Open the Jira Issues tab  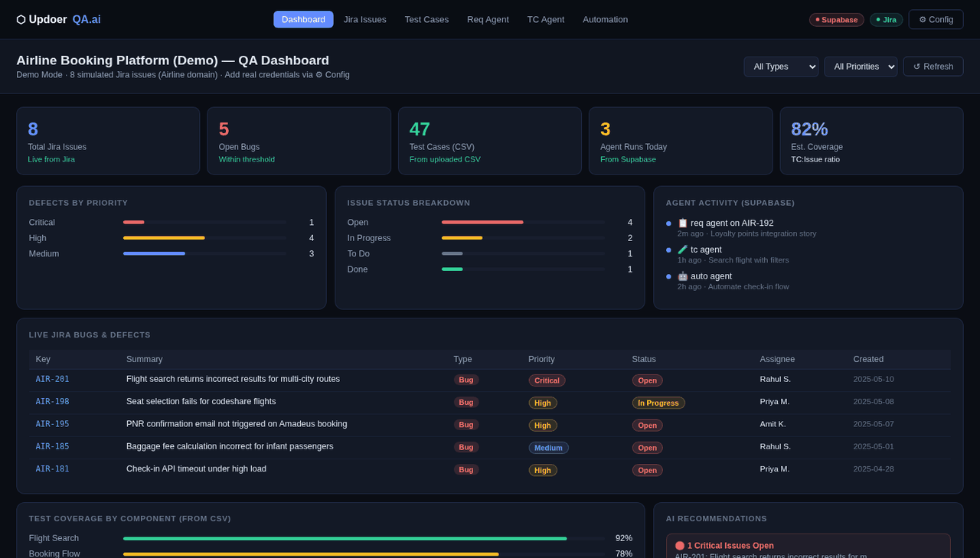click(x=365, y=19)
